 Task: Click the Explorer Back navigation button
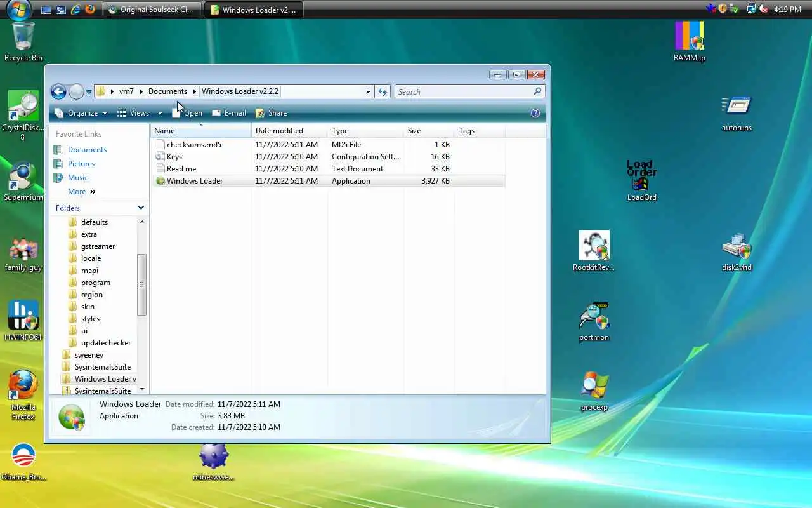pos(58,91)
